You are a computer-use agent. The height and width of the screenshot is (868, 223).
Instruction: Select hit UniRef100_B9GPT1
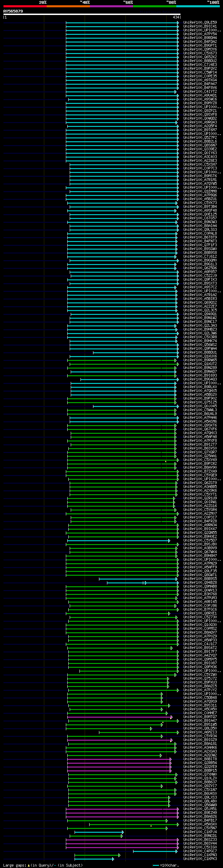coord(200,45)
